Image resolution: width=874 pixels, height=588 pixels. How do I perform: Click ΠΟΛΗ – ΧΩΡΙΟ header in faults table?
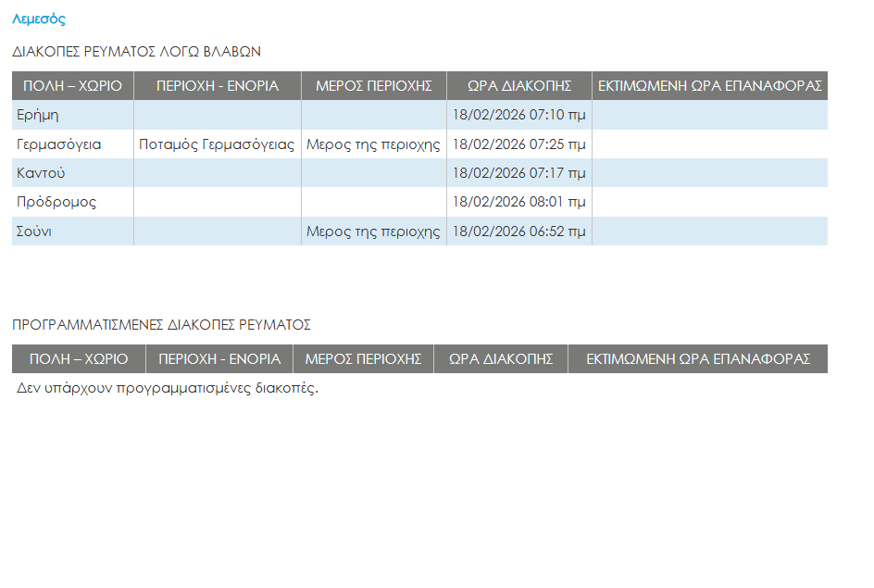72,86
